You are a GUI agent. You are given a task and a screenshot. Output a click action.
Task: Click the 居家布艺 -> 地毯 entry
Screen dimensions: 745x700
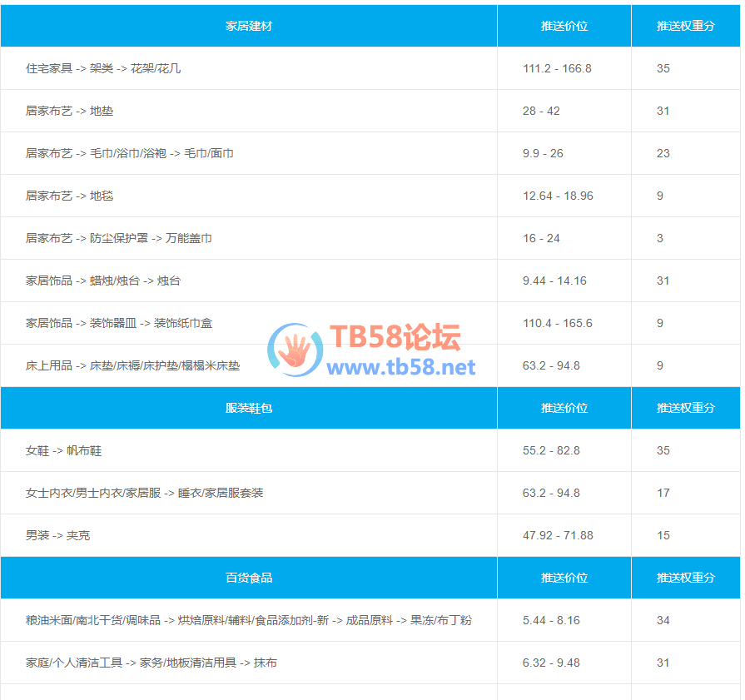point(69,196)
